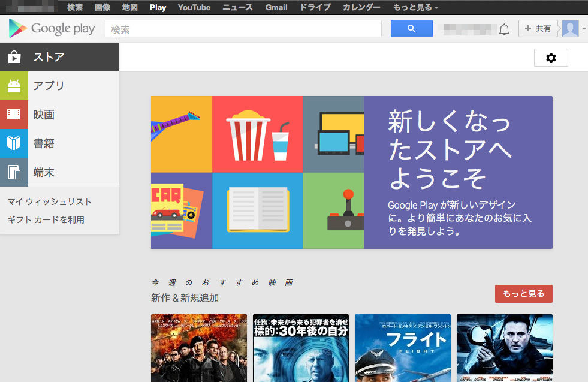Image resolution: width=588 pixels, height=382 pixels.
Task: Select 端末 in the sidebar
Action: pos(59,172)
